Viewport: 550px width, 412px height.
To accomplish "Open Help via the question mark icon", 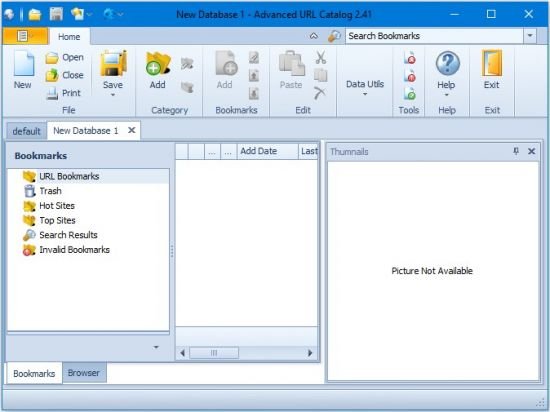I will [x=447, y=63].
